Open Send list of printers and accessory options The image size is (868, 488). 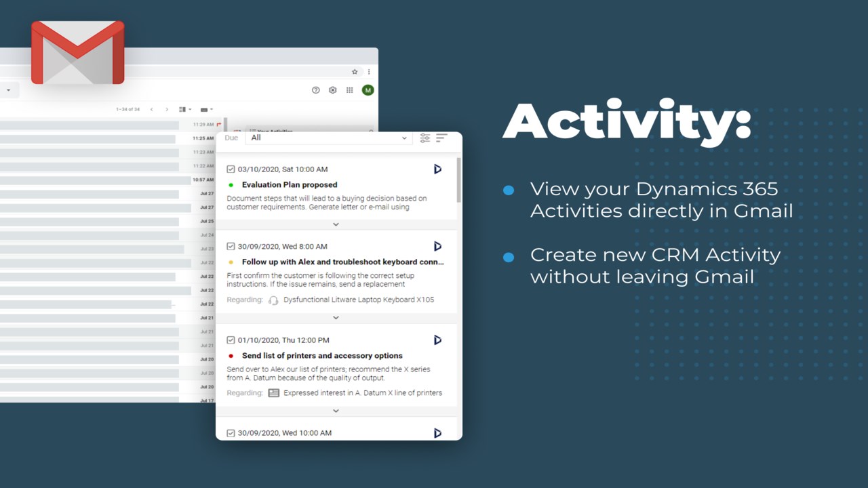tap(322, 355)
